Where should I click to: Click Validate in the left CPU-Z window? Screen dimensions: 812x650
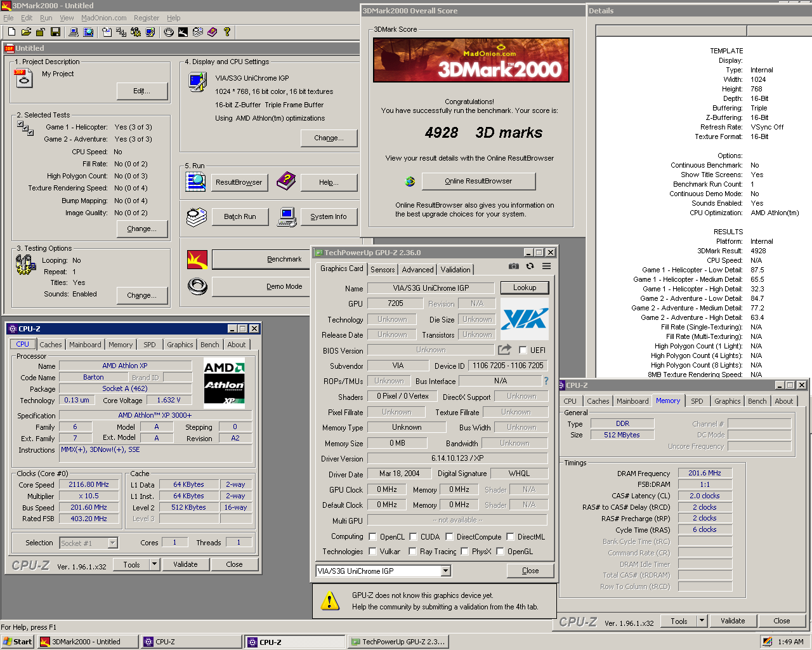click(x=185, y=564)
